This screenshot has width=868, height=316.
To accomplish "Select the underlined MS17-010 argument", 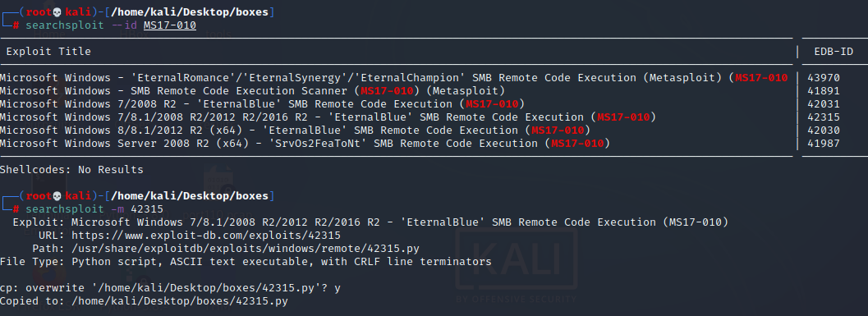I will point(170,25).
